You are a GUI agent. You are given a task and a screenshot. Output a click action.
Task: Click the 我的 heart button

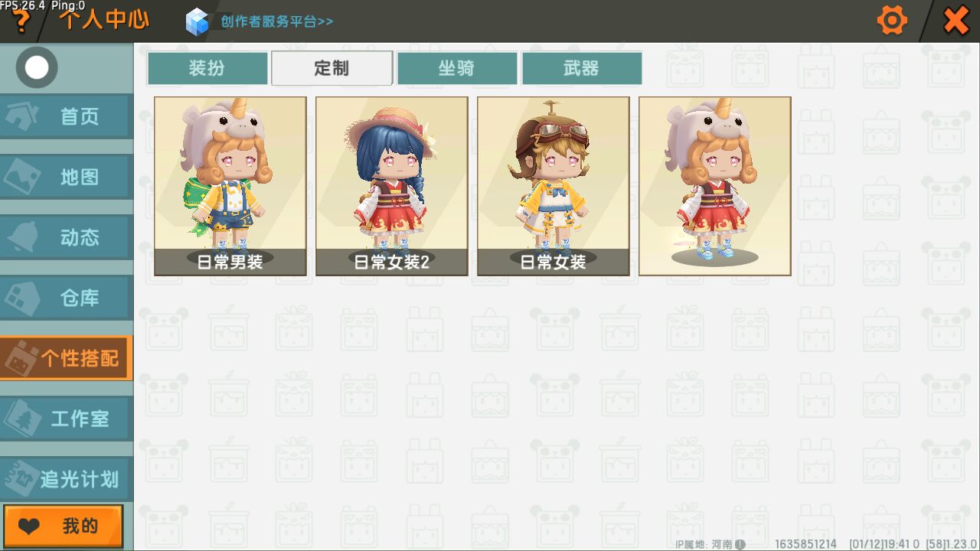[63, 527]
